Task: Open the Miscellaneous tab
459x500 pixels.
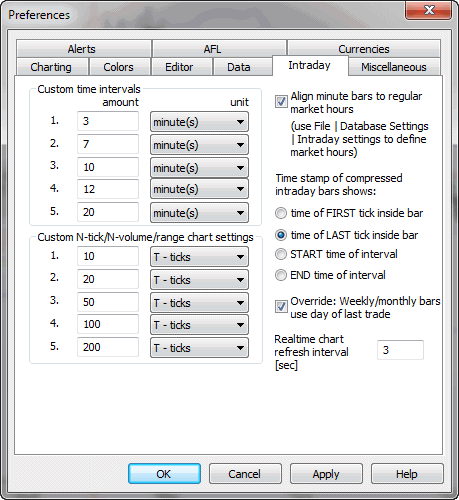Action: (394, 67)
